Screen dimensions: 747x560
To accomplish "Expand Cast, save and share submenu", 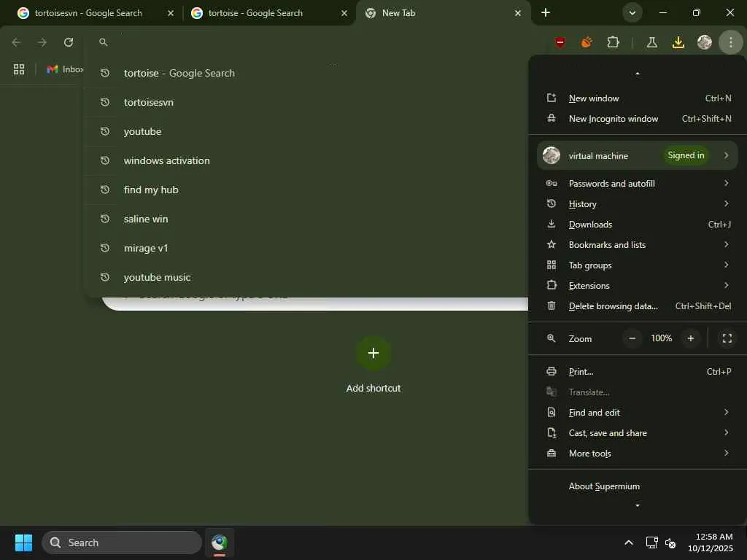I will click(x=638, y=433).
